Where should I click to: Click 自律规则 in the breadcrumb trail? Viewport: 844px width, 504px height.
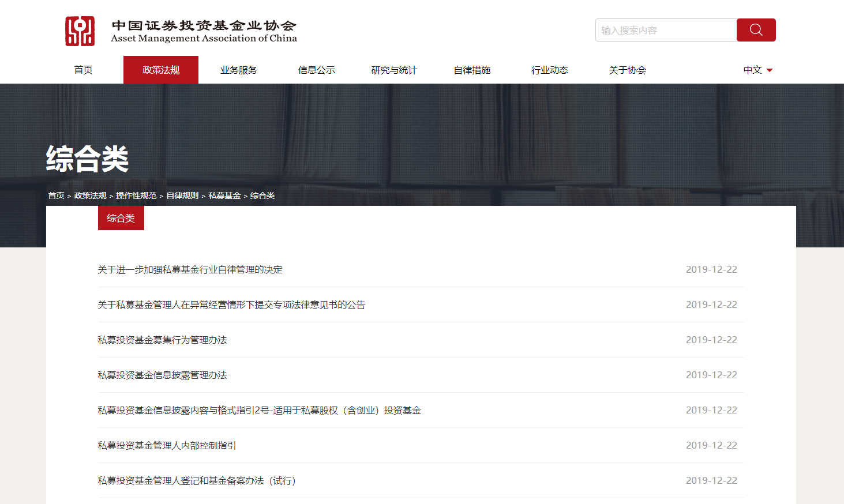(182, 195)
